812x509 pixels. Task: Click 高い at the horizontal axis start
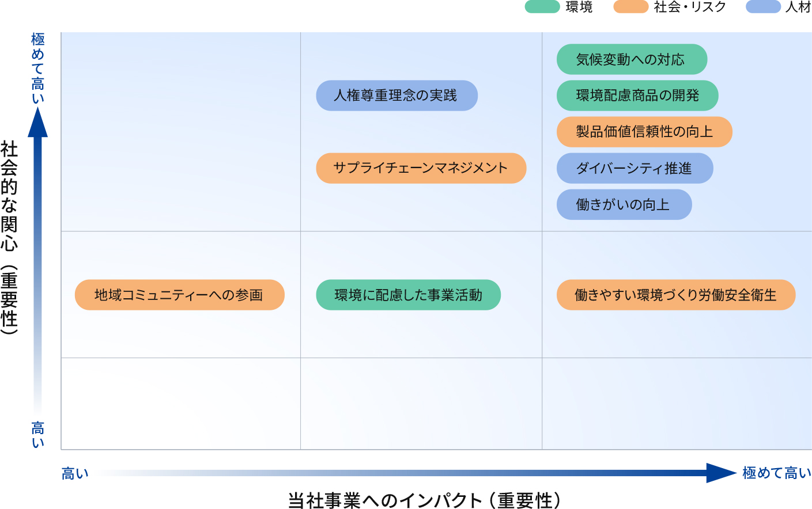[x=75, y=474]
